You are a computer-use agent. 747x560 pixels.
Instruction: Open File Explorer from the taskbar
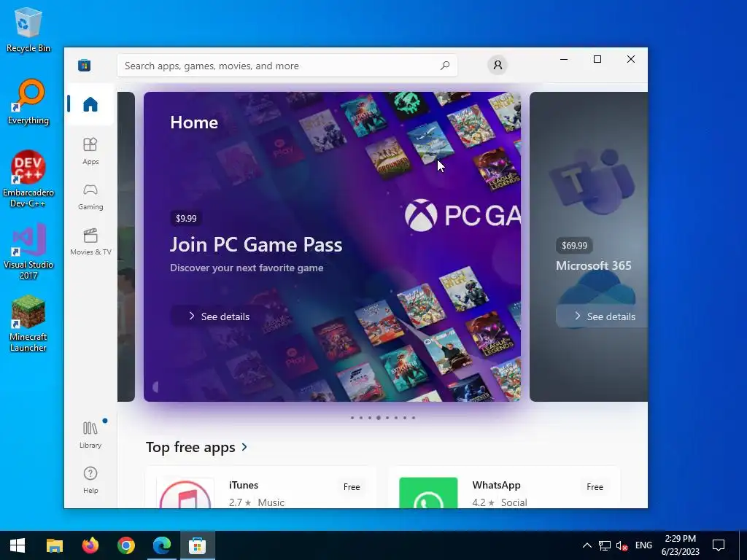pos(54,545)
